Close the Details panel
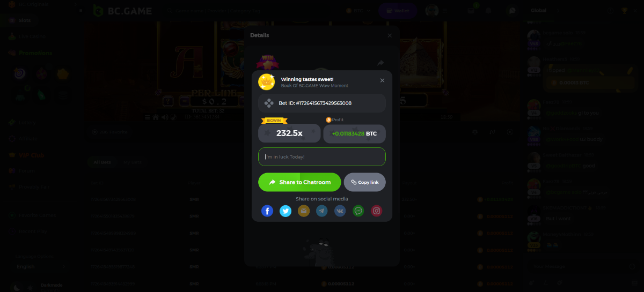Viewport: 644px width, 292px height. tap(390, 35)
